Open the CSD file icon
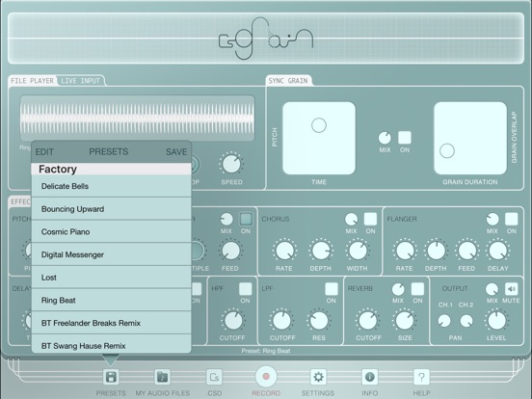This screenshot has width=532, height=399. pos(214,377)
